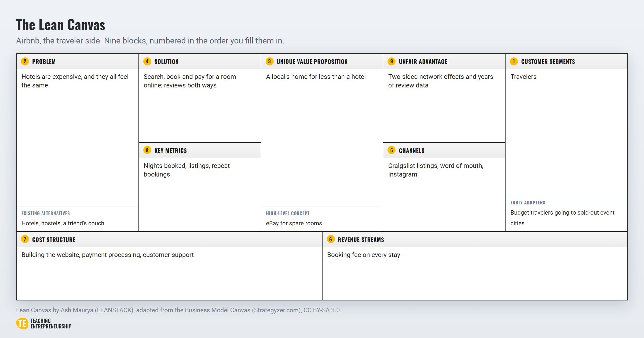Click the CUSTOMER SEGMENTS heading
644x338 pixels.
[548, 62]
